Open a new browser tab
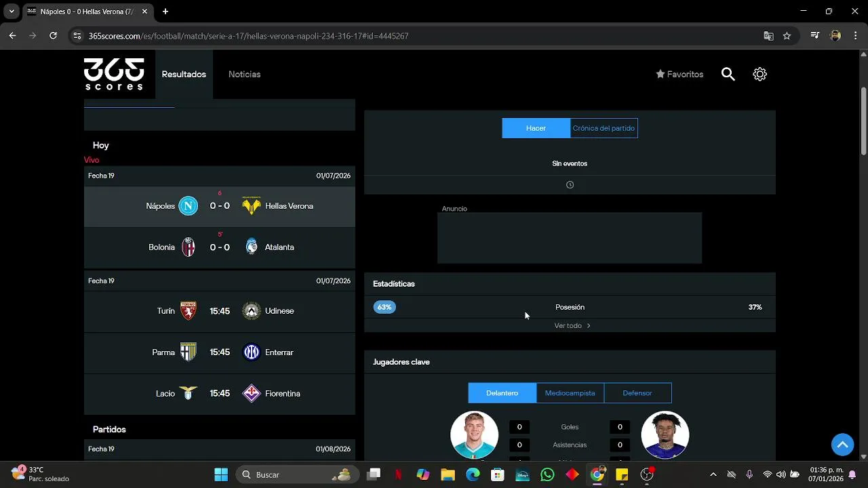 [x=165, y=12]
